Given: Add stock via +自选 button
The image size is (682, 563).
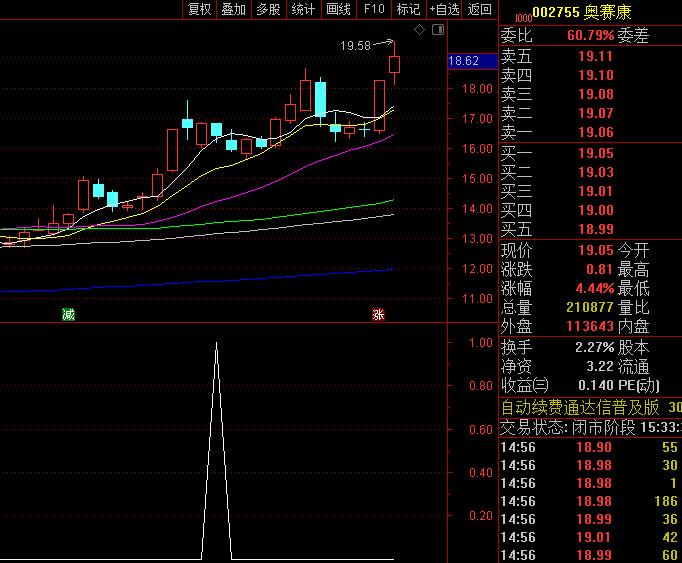Looking at the screenshot, I should 444,9.
